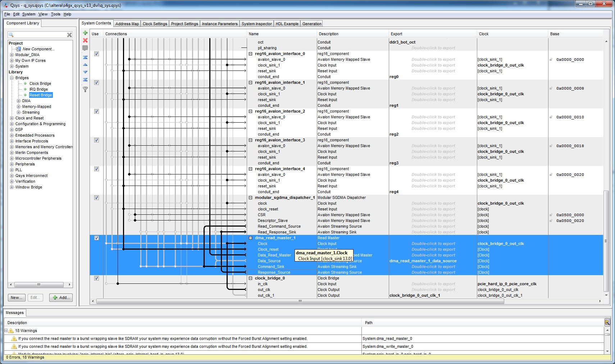Image resolution: width=615 pixels, height=364 pixels.
Task: Click the move-up arrow toolbar icon
Action: [85, 65]
